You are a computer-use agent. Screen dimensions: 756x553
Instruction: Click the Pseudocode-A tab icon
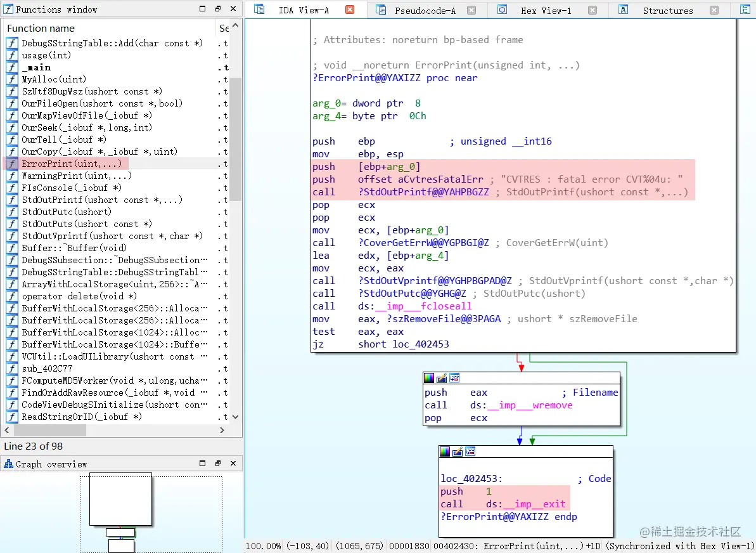pyautogui.click(x=380, y=10)
